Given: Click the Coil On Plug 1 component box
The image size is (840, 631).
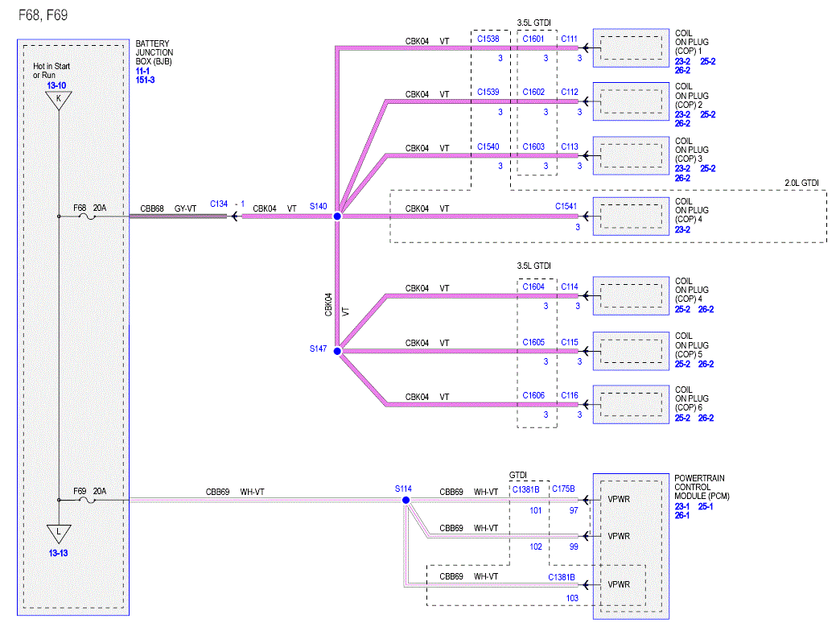Looking at the screenshot, I should [x=631, y=48].
